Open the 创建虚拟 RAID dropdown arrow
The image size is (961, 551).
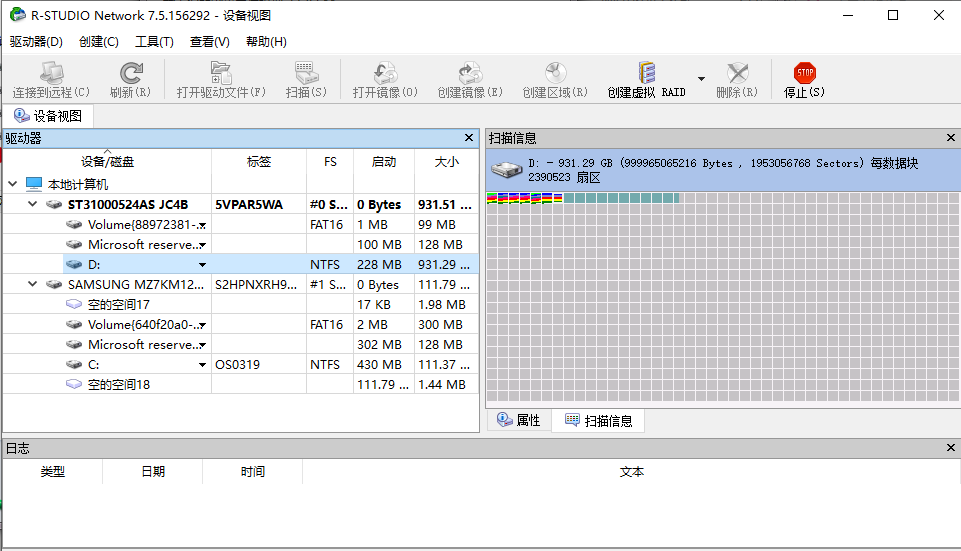[701, 79]
